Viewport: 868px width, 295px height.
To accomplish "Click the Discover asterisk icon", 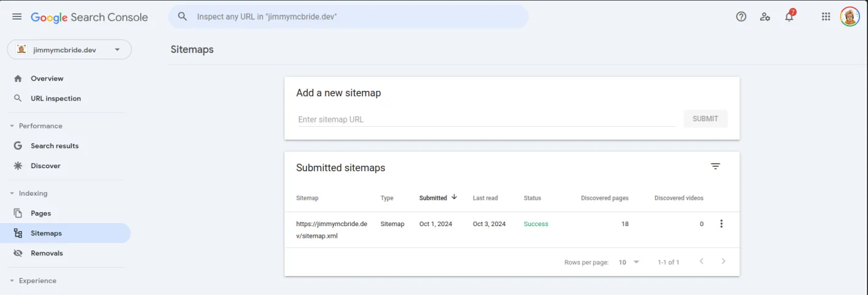I will click(18, 166).
